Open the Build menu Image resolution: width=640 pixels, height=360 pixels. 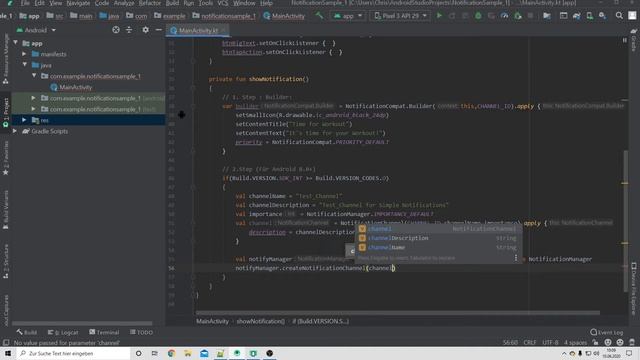(x=172, y=3)
